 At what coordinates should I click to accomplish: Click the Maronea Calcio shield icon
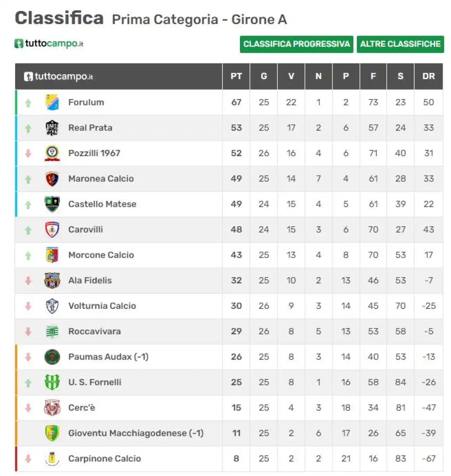52,179
